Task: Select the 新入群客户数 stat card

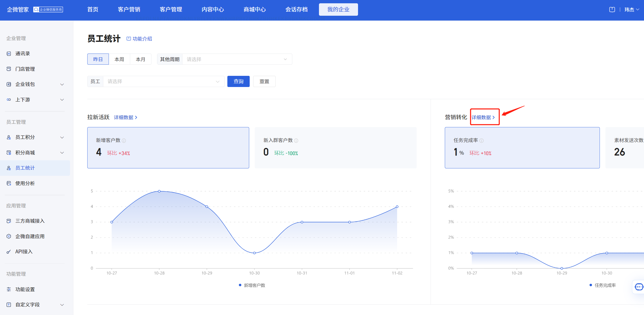Action: click(x=336, y=148)
